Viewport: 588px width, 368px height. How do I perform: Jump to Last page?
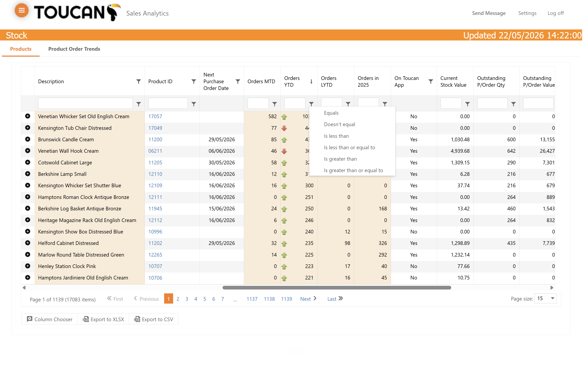(x=335, y=299)
